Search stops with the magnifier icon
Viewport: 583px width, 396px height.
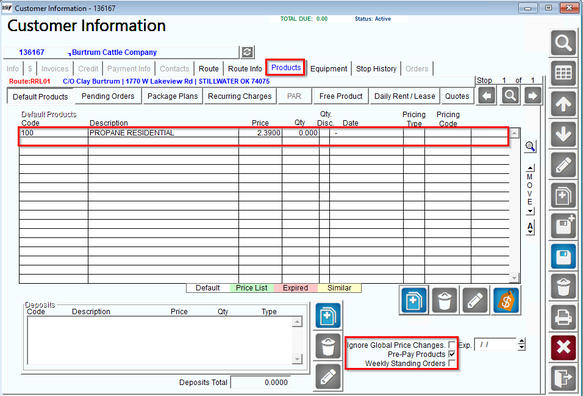pos(510,96)
